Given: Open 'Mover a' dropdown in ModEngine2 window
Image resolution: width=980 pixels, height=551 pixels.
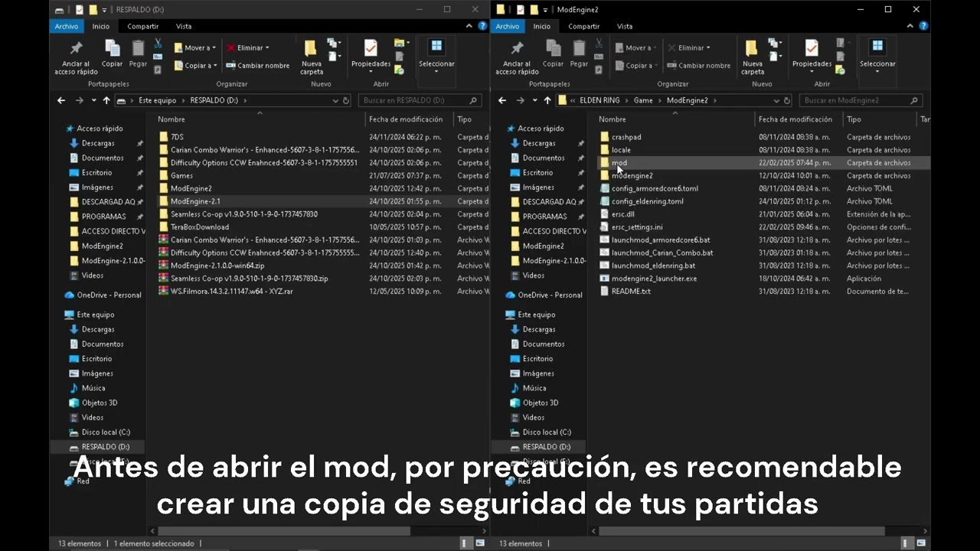Looking at the screenshot, I should pos(636,47).
